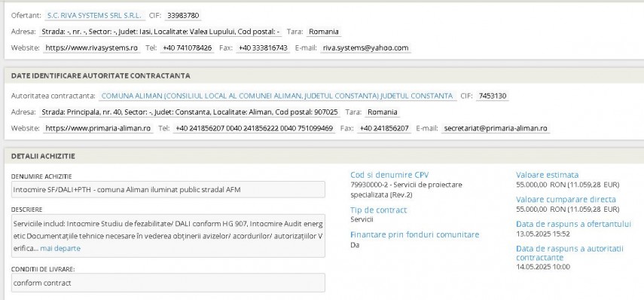The image size is (644, 300).
Task: Select the 'Servicii' contract type value
Action: pyautogui.click(x=362, y=219)
